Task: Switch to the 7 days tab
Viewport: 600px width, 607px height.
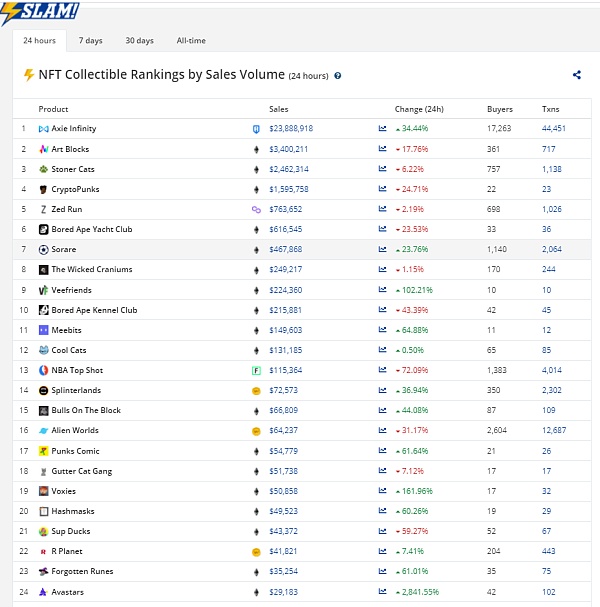Action: tap(91, 40)
